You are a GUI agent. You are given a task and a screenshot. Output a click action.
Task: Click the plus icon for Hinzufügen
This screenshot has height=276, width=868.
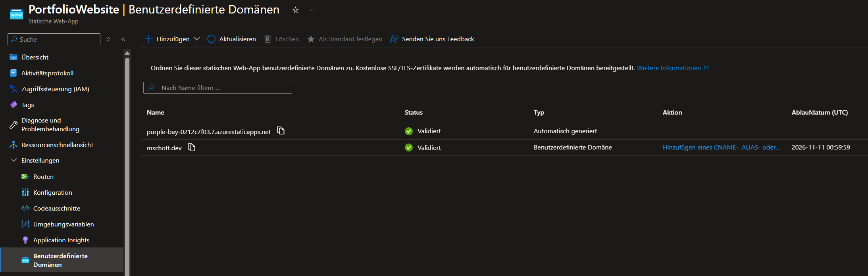pyautogui.click(x=149, y=39)
